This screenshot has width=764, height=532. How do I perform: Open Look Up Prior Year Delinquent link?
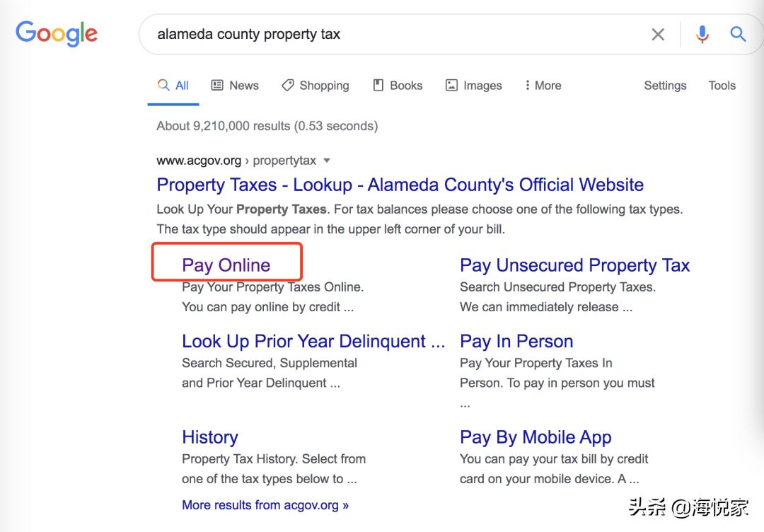[313, 341]
